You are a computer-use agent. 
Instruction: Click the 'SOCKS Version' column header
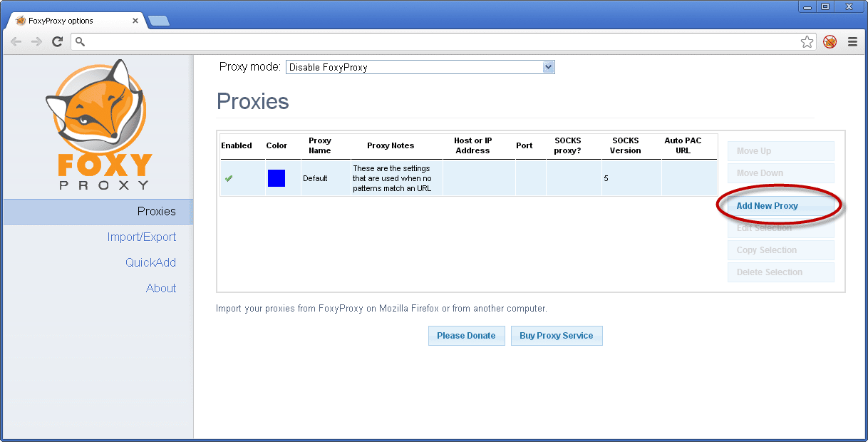(626, 145)
